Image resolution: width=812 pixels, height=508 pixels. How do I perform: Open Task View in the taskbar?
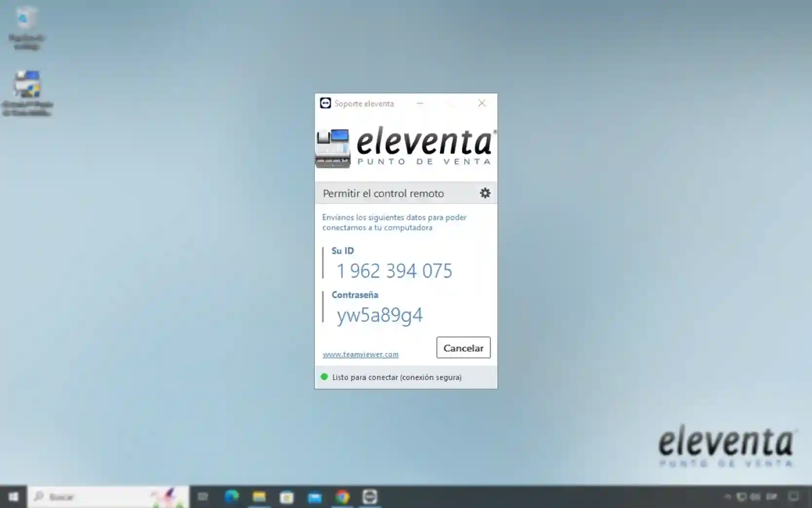pyautogui.click(x=203, y=497)
